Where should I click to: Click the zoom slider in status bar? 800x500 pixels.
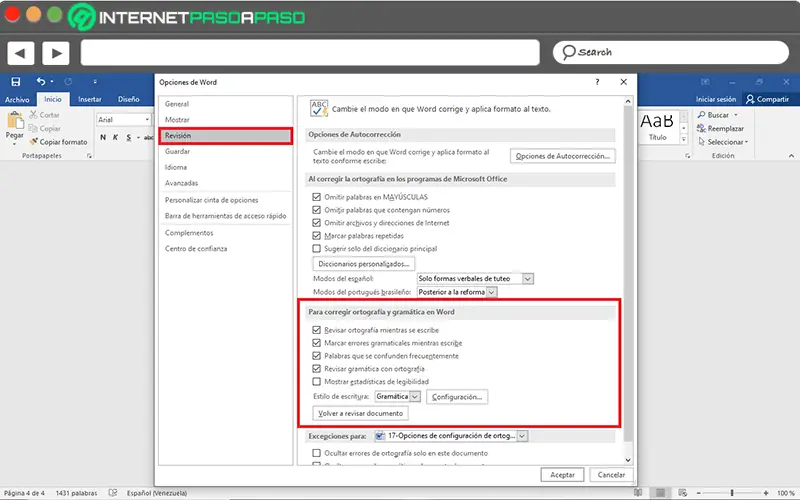[x=732, y=493]
